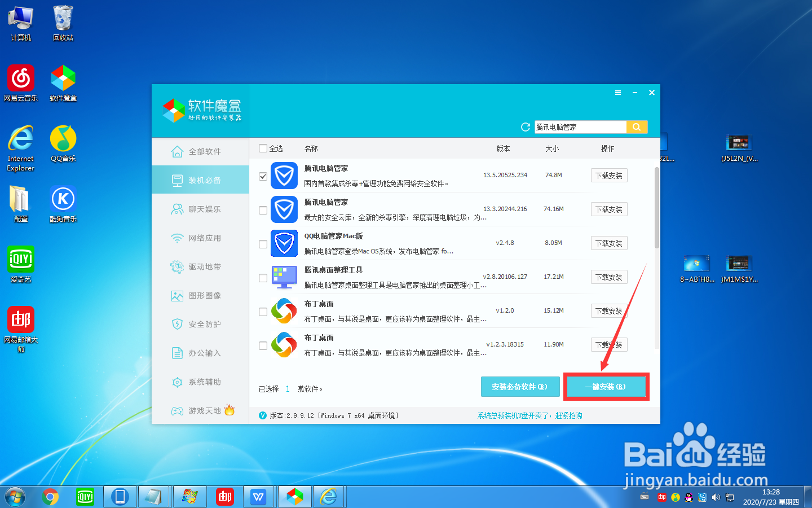
Task: Switch to the 装机必备 category
Action: (x=200, y=180)
